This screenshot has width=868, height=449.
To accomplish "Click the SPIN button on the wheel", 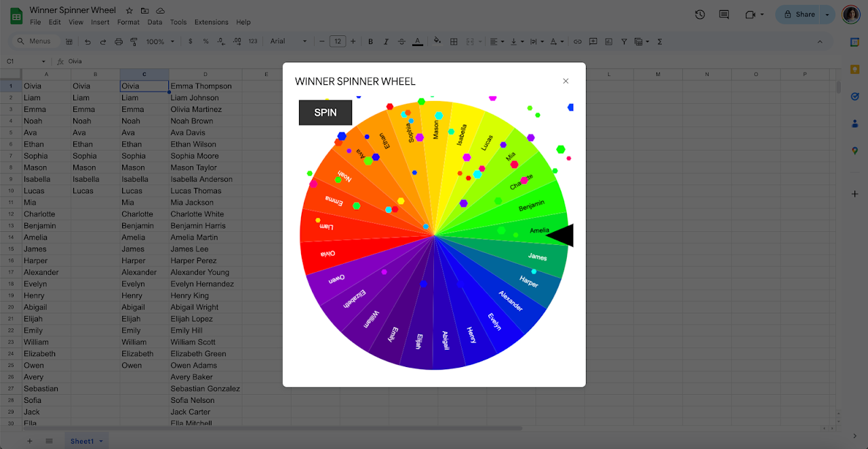I will tap(325, 113).
